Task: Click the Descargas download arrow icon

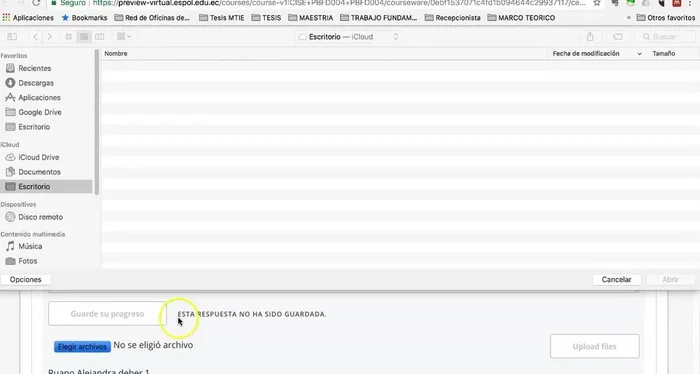Action: point(10,83)
